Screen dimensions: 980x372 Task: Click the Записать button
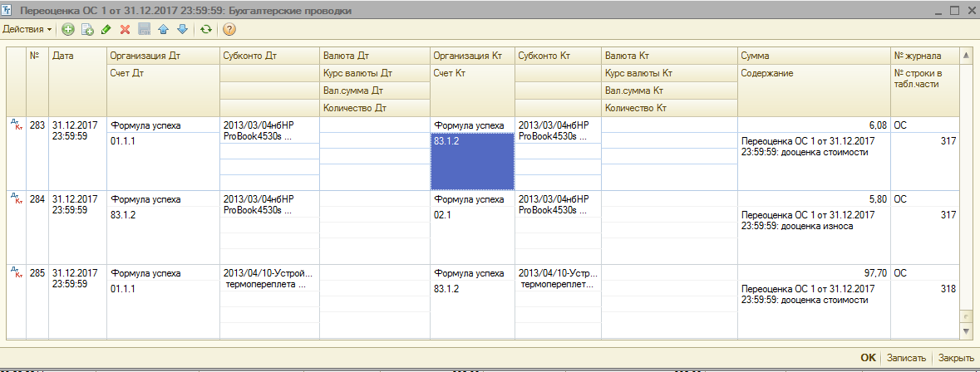(906, 358)
